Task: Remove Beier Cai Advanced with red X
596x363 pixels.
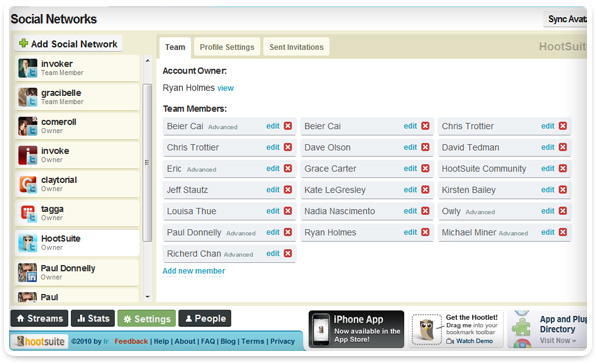Action: tap(288, 126)
